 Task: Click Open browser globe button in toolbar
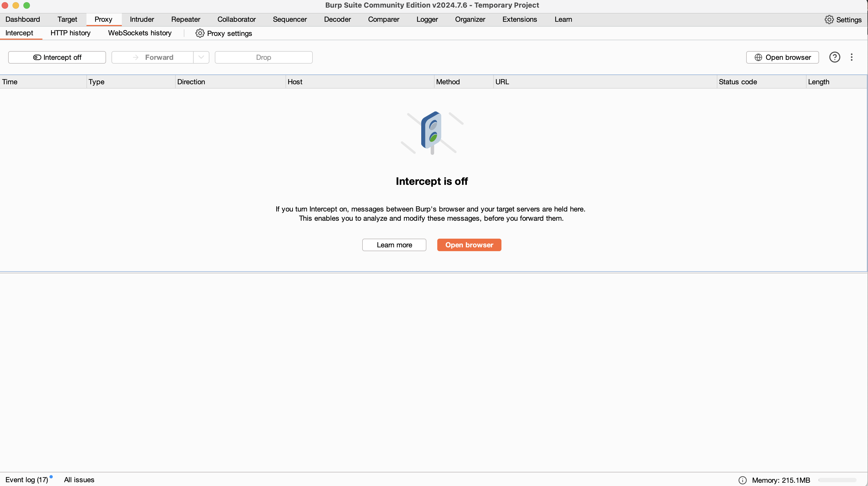(x=782, y=57)
